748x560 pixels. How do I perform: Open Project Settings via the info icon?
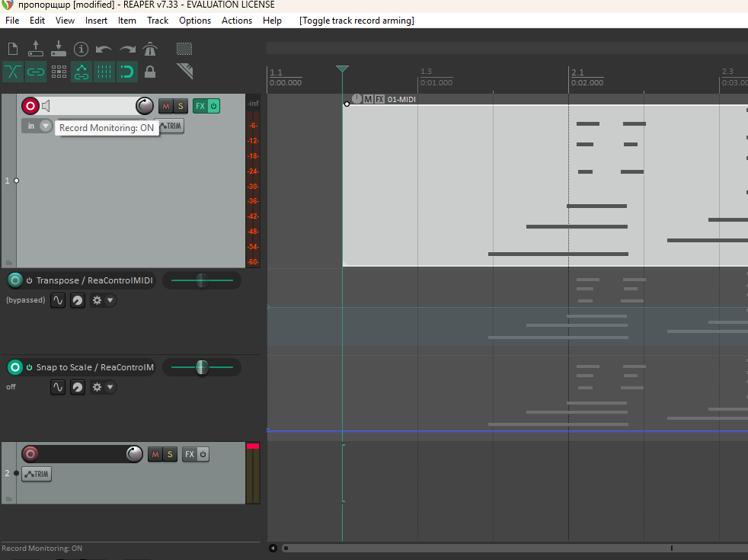[x=81, y=50]
